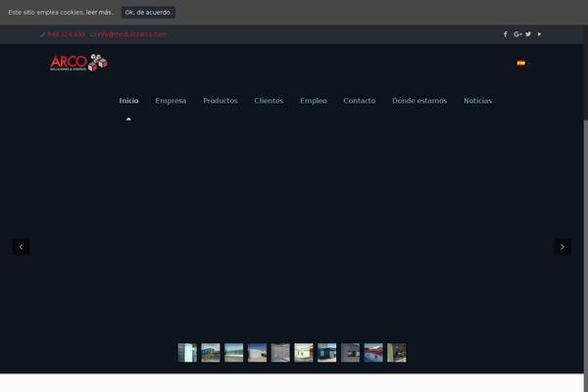Select the first slider thumbnail
The image size is (588, 392).
point(187,353)
